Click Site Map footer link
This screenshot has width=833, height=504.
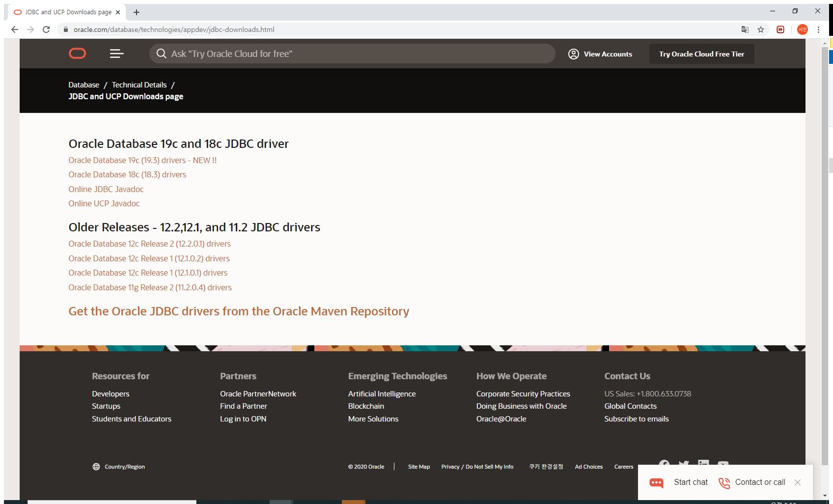[419, 467]
